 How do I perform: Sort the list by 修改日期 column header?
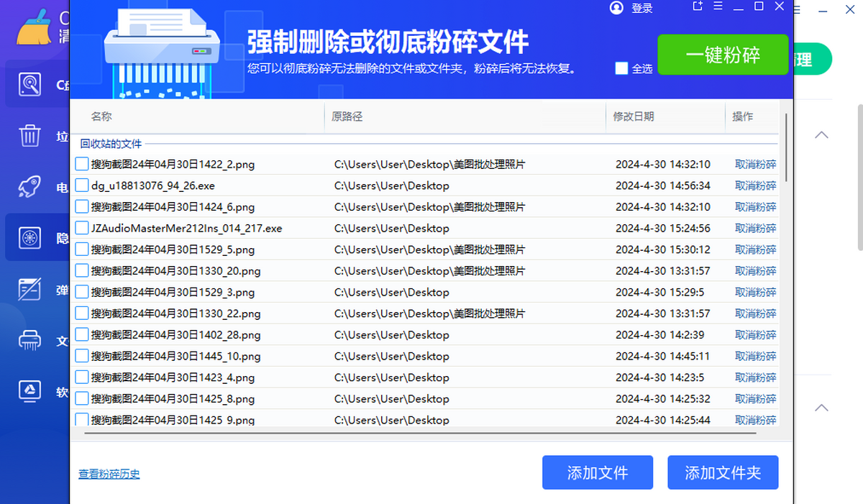coord(634,116)
